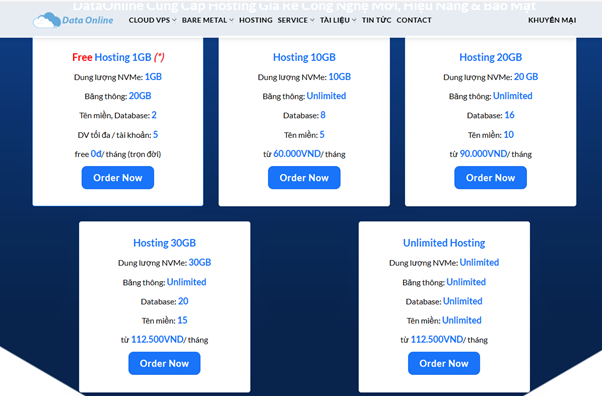Click 'Tên miền: 5' in Hosting 10GB
Viewport: 602px width, 396px height.
pos(304,135)
